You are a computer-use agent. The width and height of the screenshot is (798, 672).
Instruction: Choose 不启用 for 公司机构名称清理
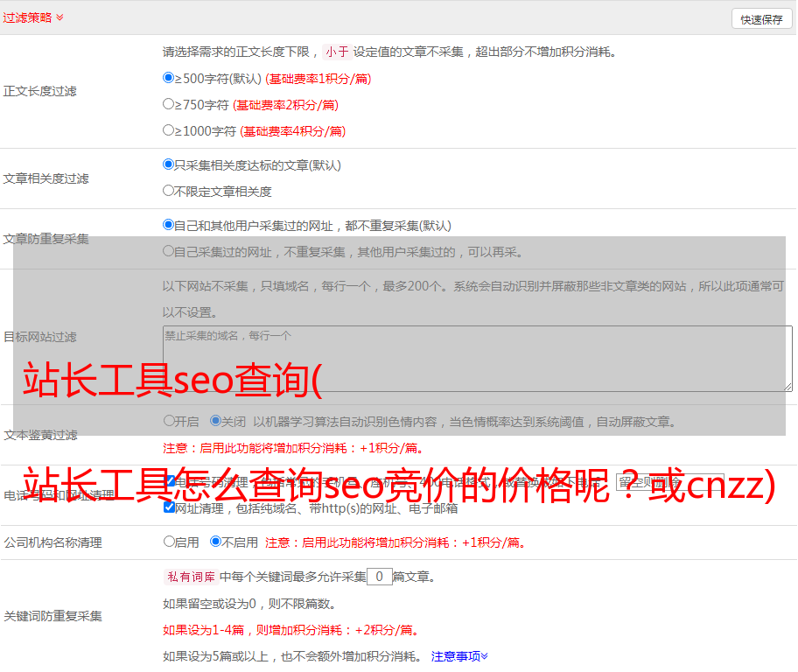pos(216,542)
